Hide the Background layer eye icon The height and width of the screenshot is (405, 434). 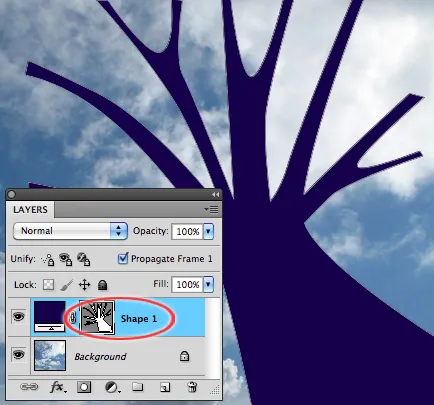(18, 354)
